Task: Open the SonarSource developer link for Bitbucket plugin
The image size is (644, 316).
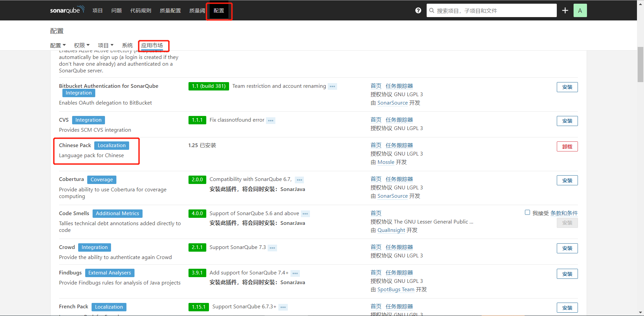Action: click(x=392, y=103)
